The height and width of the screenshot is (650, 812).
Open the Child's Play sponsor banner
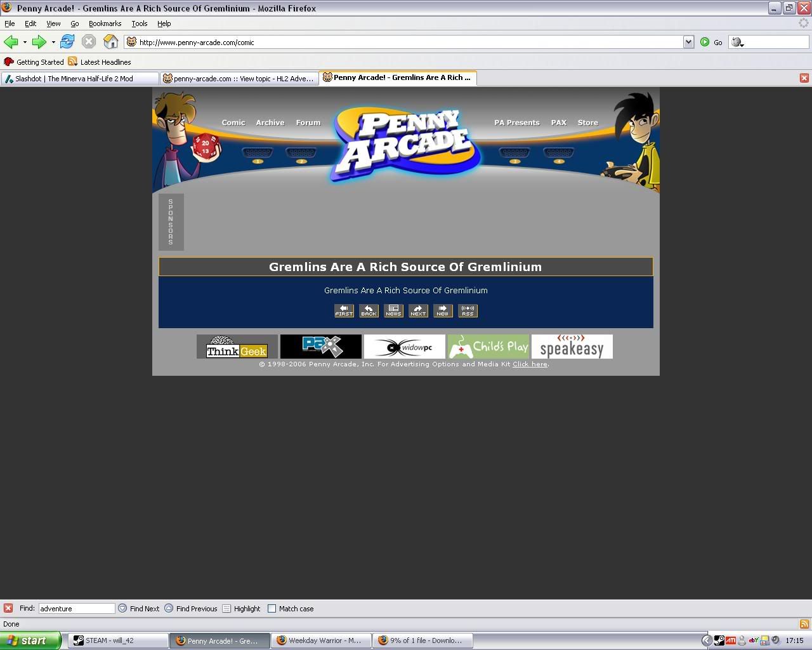click(488, 347)
